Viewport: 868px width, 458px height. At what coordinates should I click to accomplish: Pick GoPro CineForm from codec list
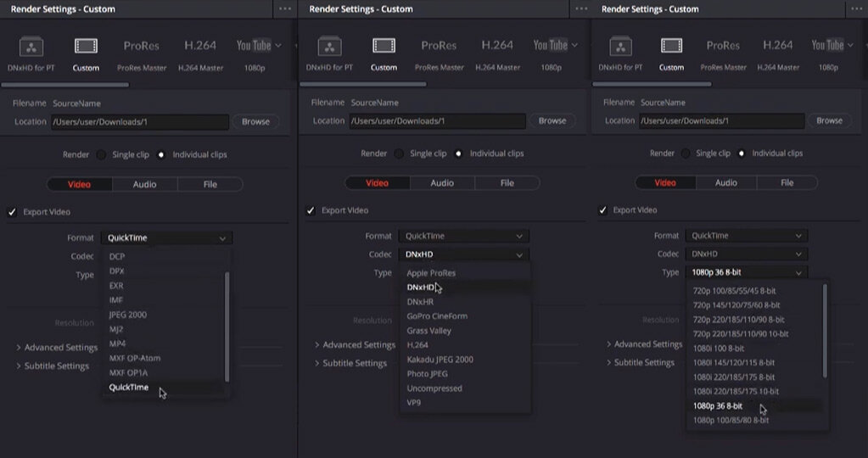(437, 316)
